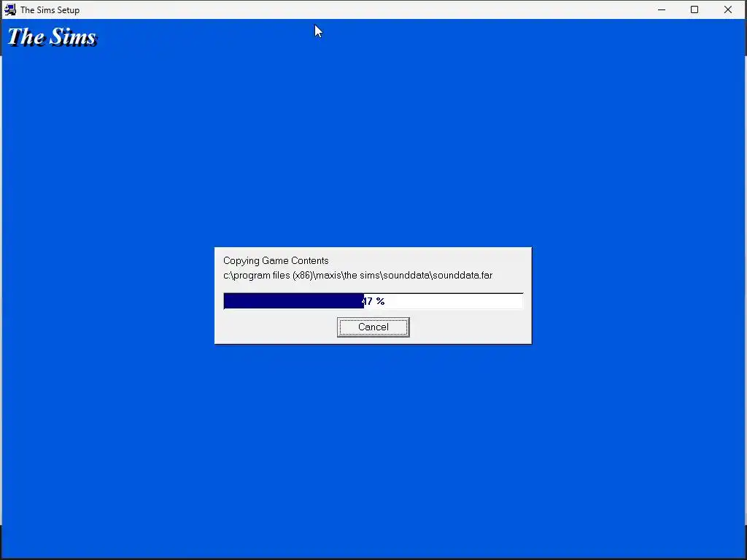Click the sounddata.far file path text

point(357,275)
